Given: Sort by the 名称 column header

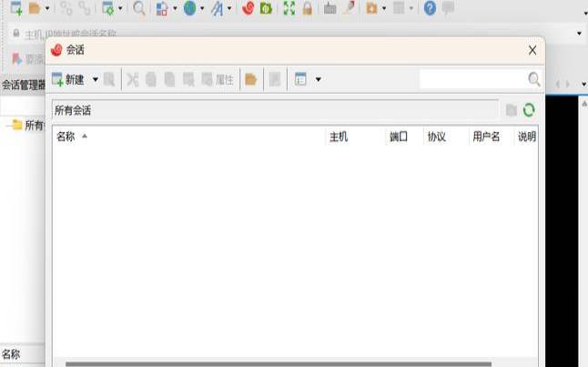Looking at the screenshot, I should coord(189,137).
